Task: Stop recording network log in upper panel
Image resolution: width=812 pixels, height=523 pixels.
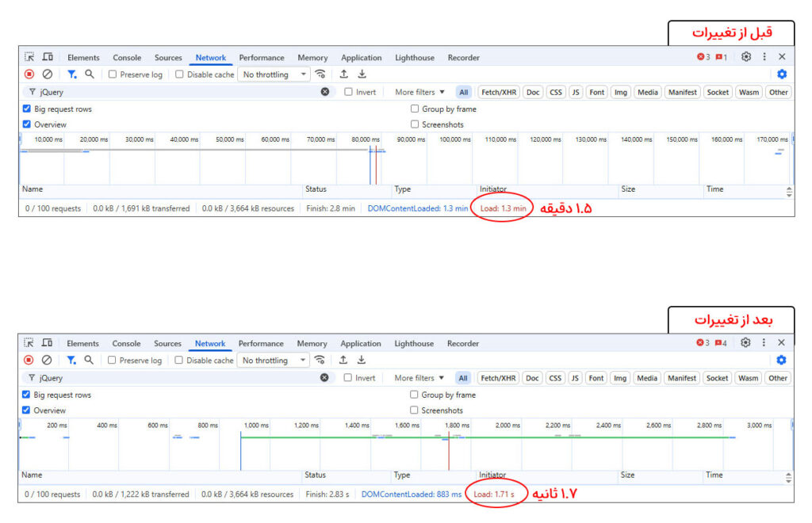Action: coord(29,74)
